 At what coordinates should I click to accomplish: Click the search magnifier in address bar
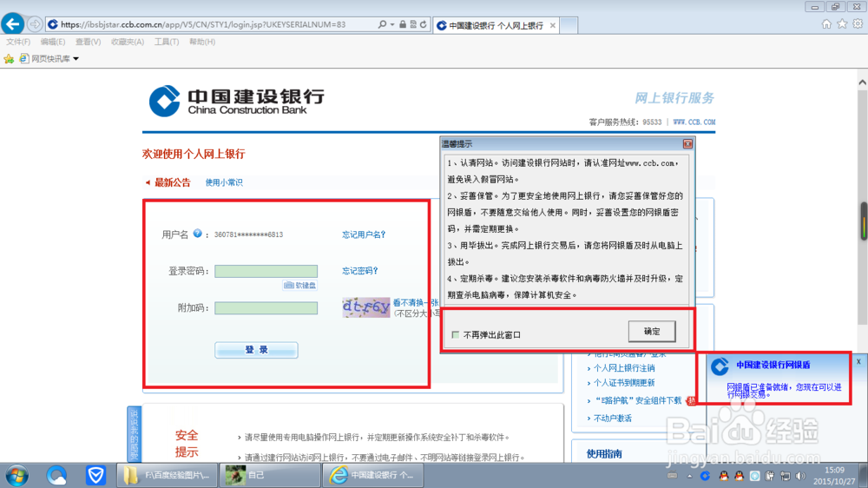[x=382, y=24]
